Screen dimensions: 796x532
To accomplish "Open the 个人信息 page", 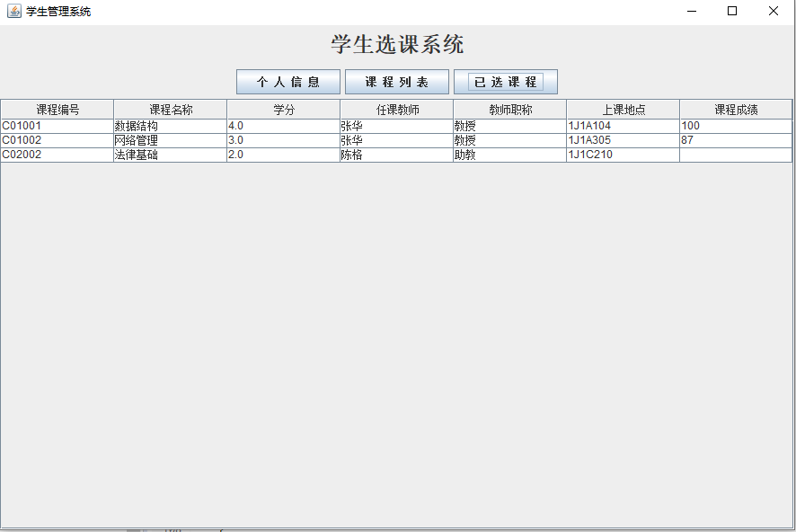I will (x=288, y=82).
